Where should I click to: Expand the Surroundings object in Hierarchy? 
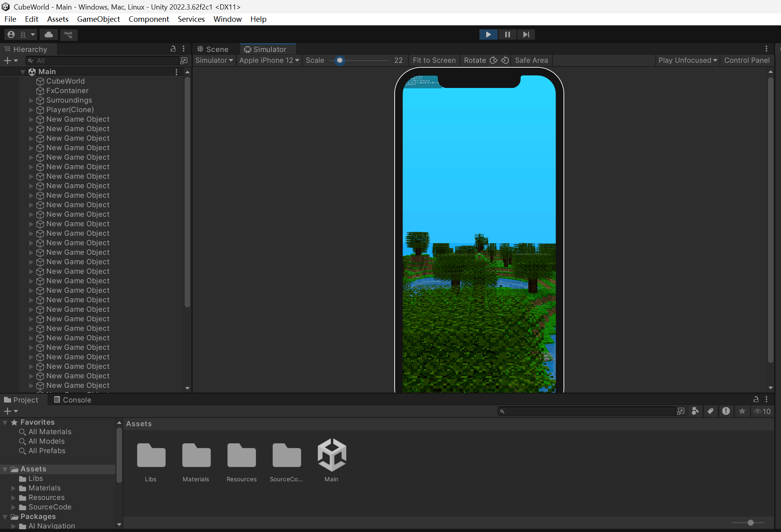[31, 100]
